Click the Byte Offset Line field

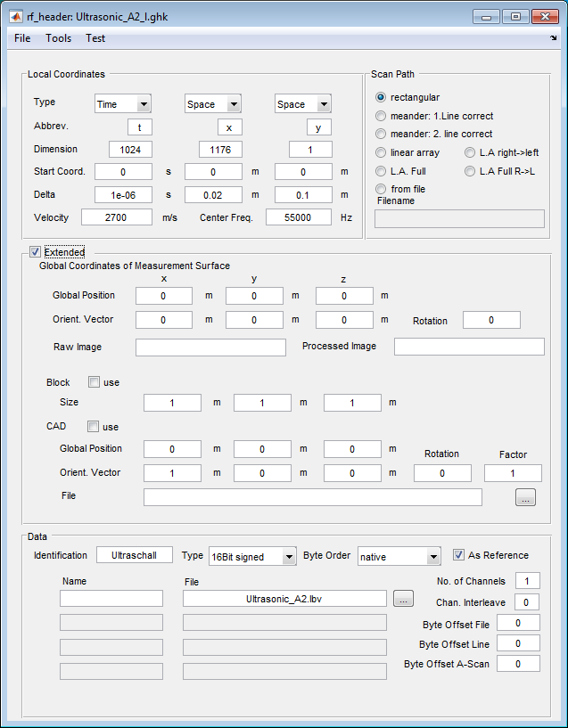coord(518,643)
